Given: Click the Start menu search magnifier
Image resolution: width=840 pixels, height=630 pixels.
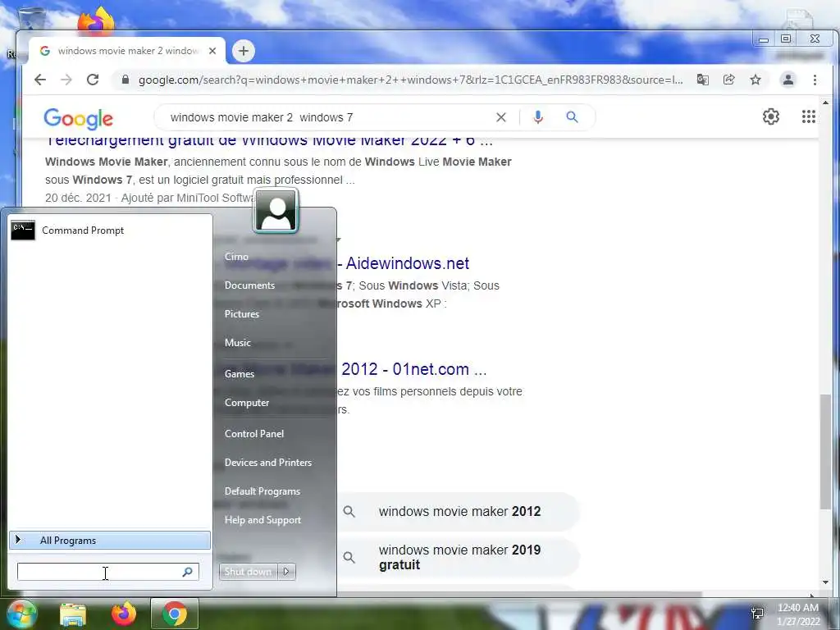Looking at the screenshot, I should pos(188,572).
